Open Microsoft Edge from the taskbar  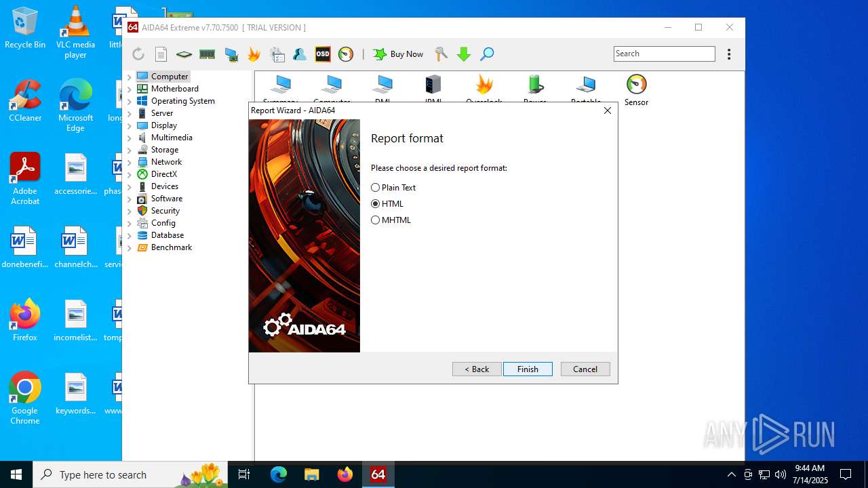coord(279,474)
